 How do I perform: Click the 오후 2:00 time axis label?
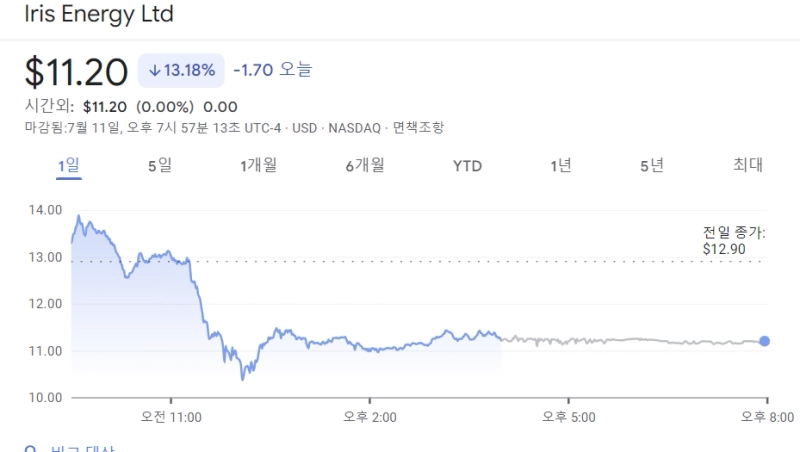[369, 415]
